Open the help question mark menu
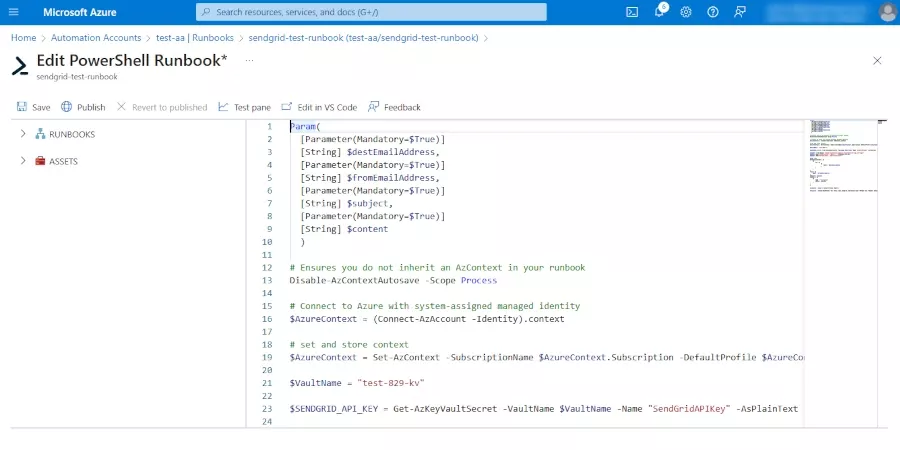The height and width of the screenshot is (450, 900). pyautogui.click(x=713, y=12)
